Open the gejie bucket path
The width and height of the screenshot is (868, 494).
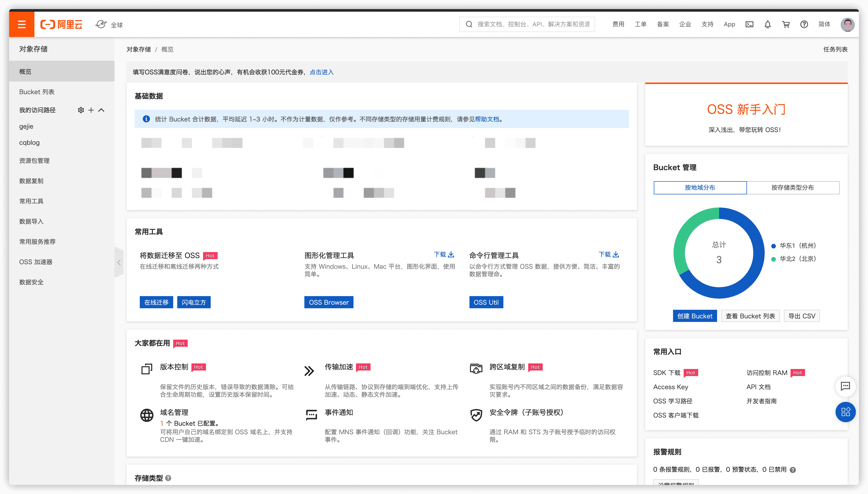[27, 126]
